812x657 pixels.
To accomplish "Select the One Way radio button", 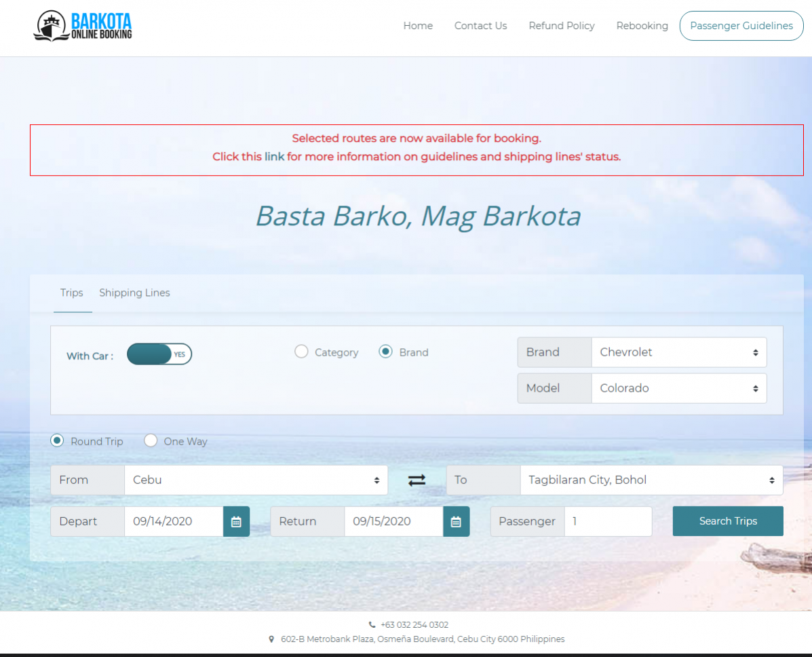I will point(151,440).
